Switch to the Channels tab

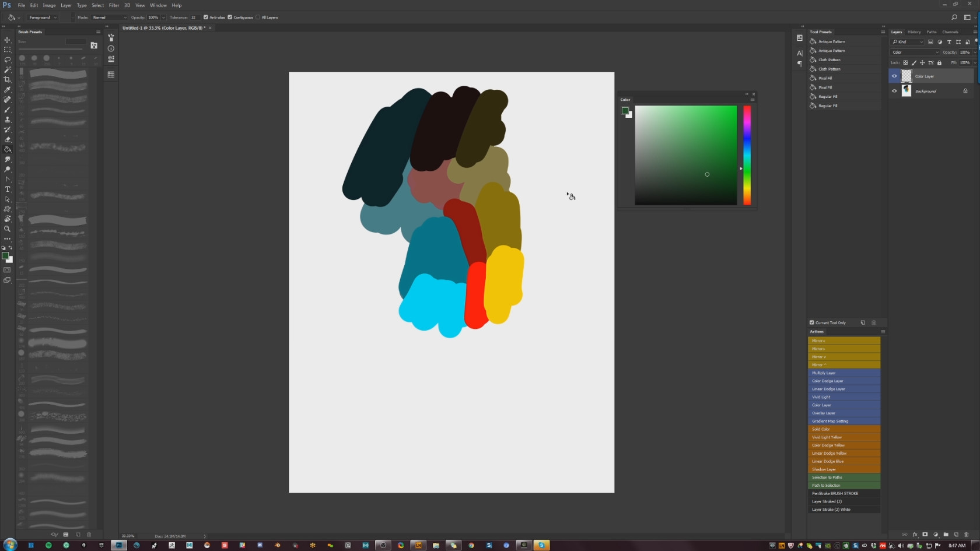pyautogui.click(x=950, y=32)
